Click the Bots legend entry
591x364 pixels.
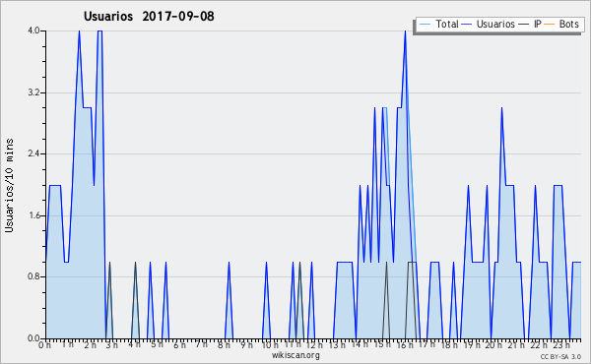point(561,24)
